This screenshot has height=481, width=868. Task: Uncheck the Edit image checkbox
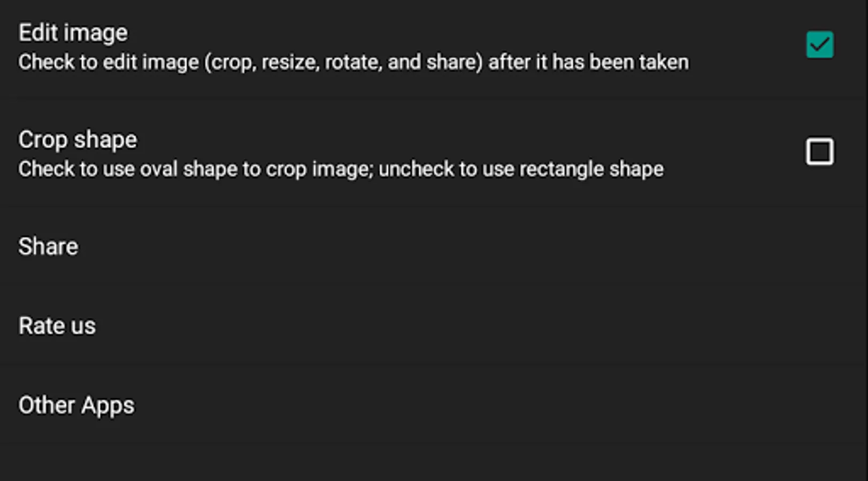(819, 45)
